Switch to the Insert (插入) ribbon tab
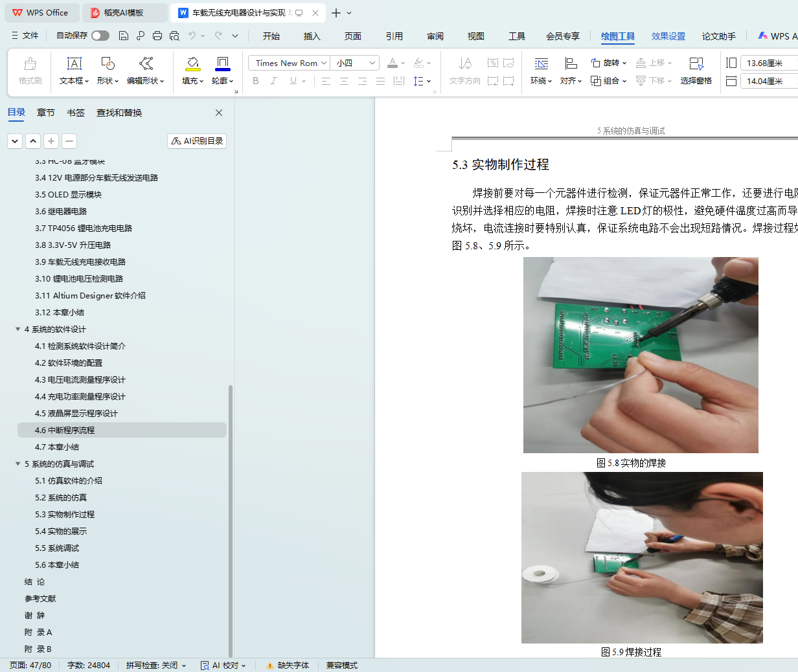The width and height of the screenshot is (798, 672). point(312,36)
